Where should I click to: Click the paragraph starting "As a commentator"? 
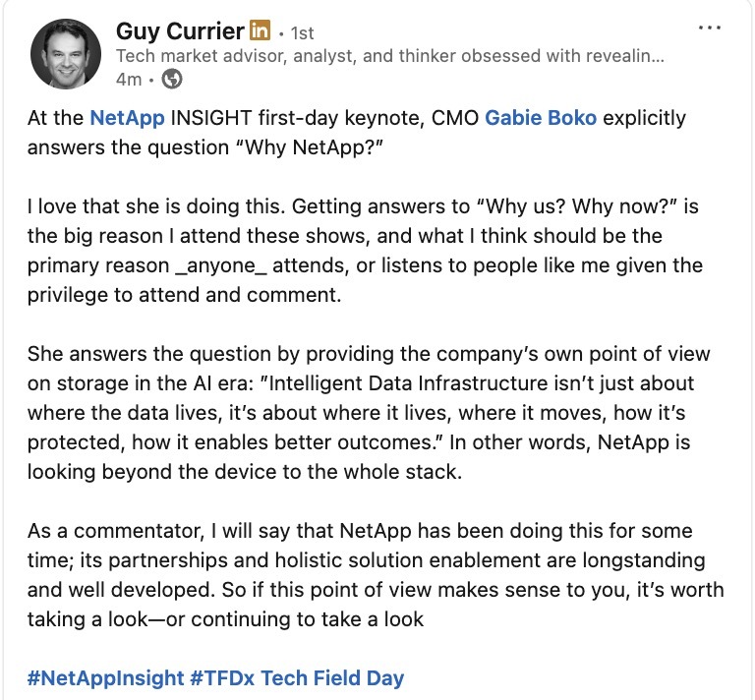(x=375, y=575)
